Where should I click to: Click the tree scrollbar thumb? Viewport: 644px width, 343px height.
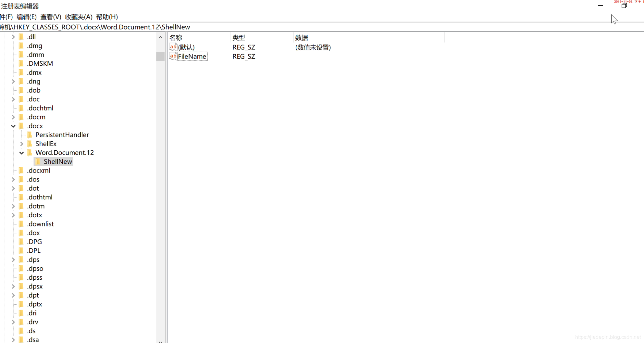coord(160,56)
